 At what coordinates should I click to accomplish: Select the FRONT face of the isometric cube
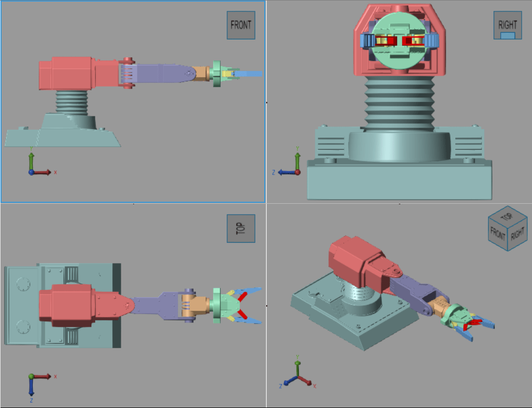[498, 234]
